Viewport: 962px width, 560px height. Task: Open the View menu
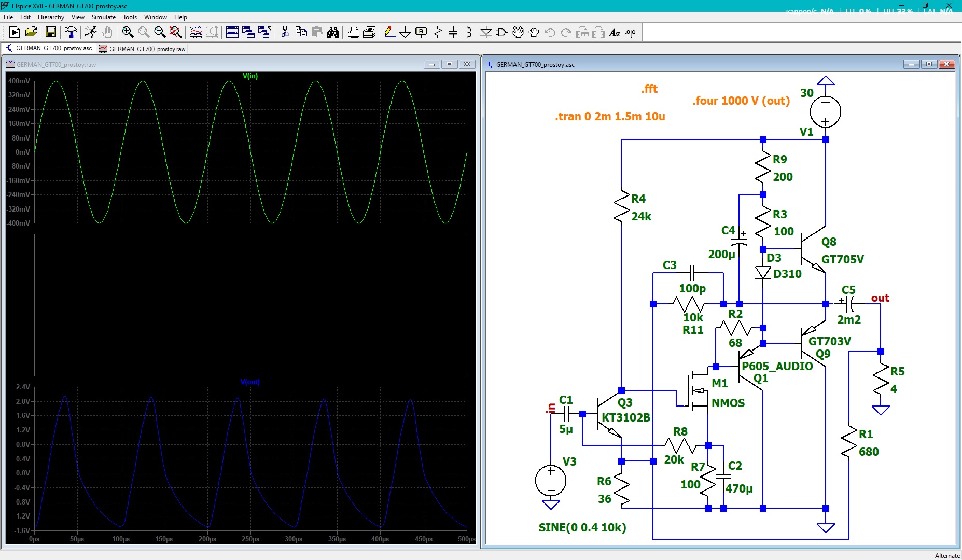78,17
